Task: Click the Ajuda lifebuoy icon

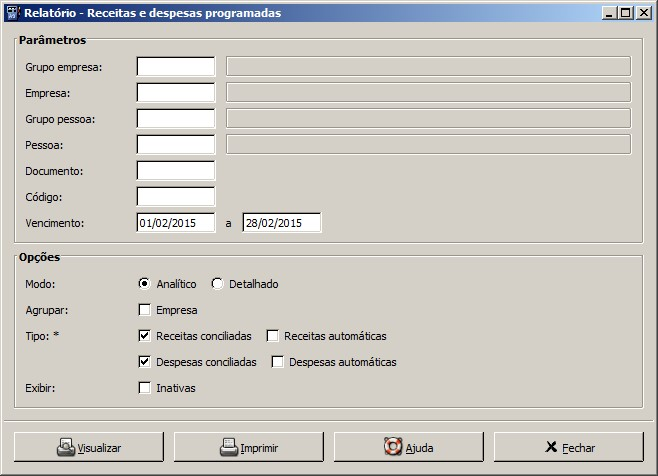Action: pyautogui.click(x=393, y=446)
